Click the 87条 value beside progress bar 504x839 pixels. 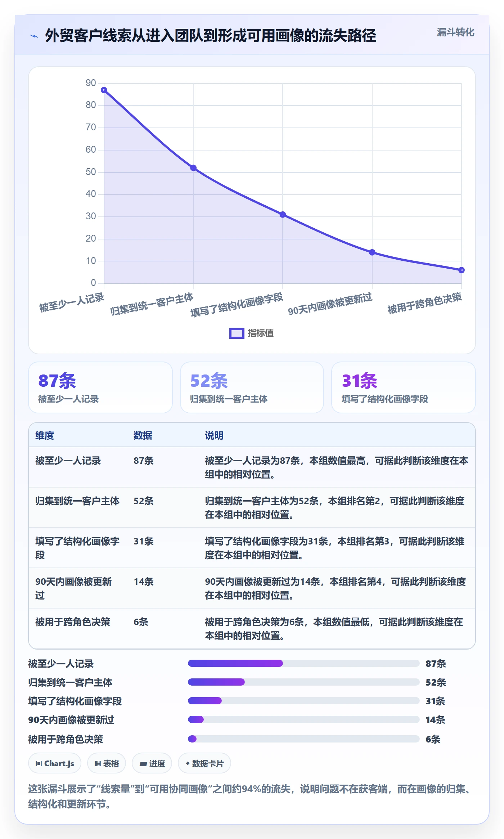pos(436,664)
